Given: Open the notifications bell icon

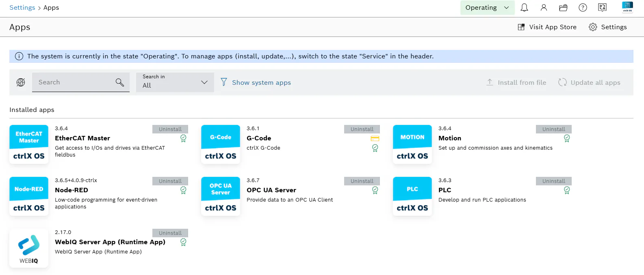Looking at the screenshot, I should (x=524, y=8).
